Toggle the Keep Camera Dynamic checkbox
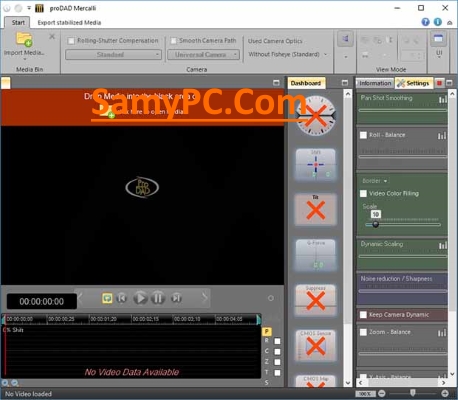The width and height of the screenshot is (458, 400). click(x=363, y=315)
